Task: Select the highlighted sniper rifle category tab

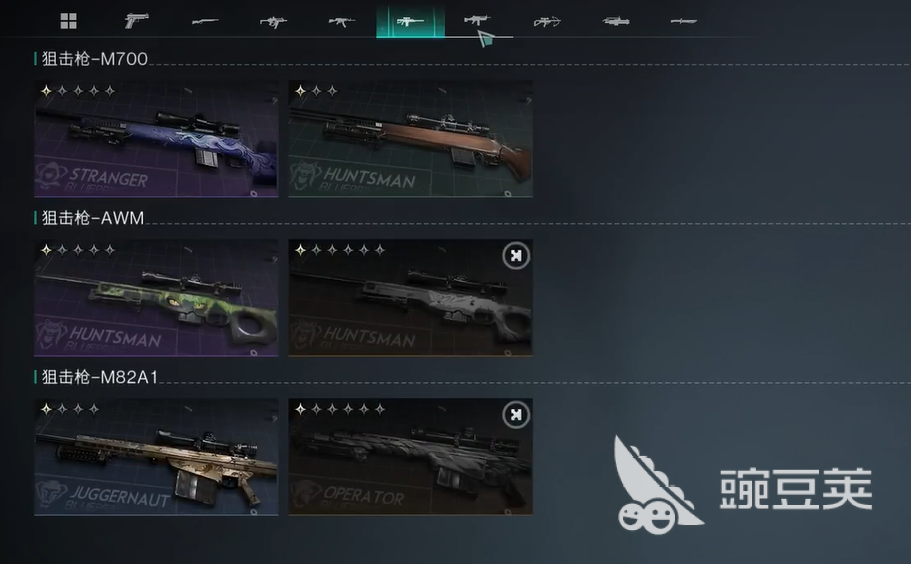Action: coord(410,21)
